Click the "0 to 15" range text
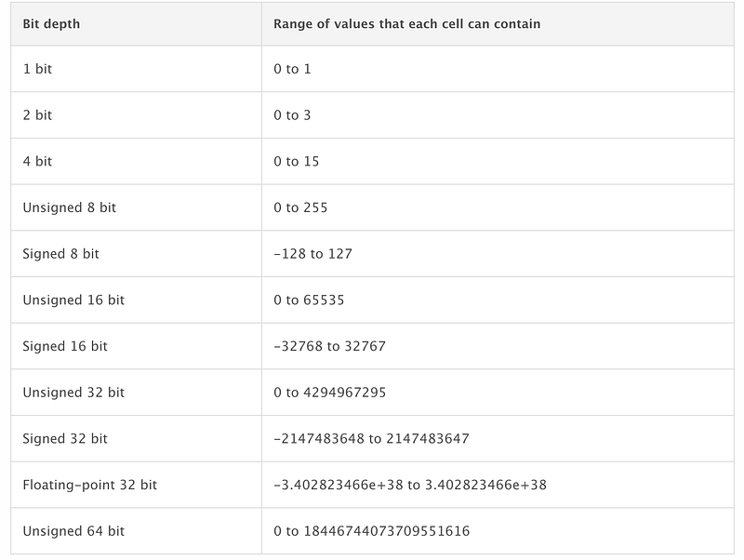The height and width of the screenshot is (560, 744). [x=296, y=162]
